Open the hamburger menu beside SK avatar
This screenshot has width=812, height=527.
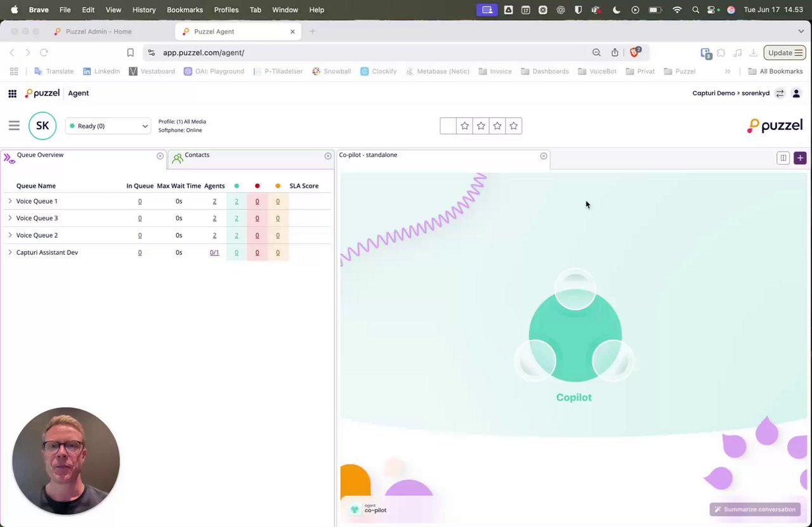14,126
